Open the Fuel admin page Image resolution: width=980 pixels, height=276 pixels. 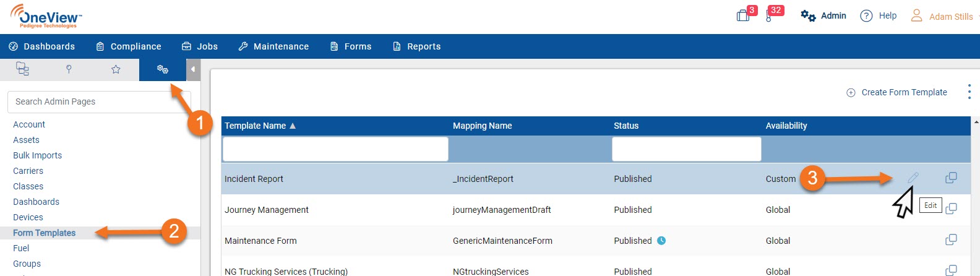21,248
